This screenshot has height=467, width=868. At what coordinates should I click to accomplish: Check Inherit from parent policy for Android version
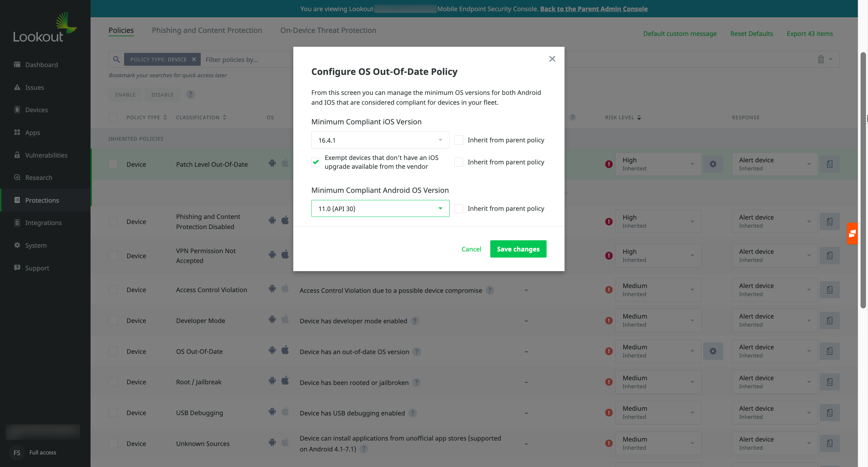pyautogui.click(x=459, y=208)
